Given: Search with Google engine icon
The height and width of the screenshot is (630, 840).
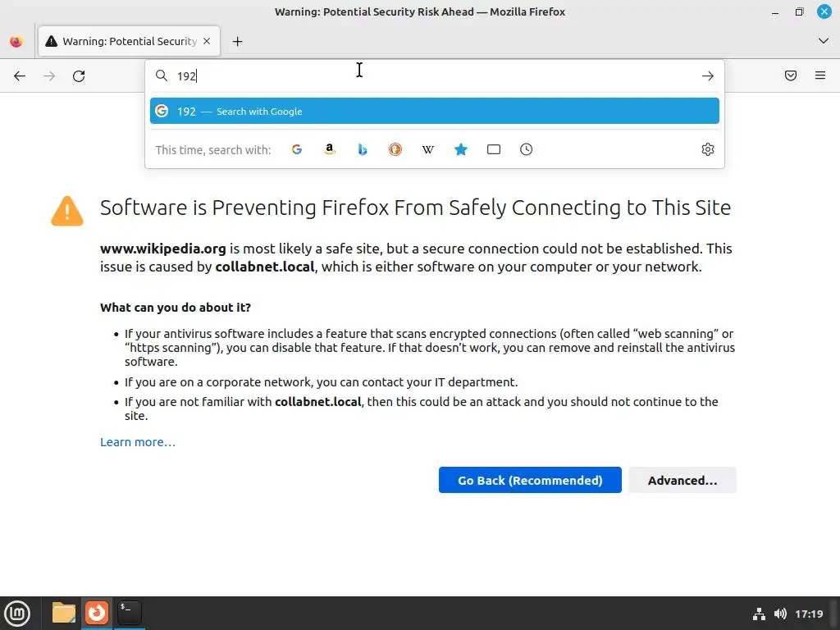Looking at the screenshot, I should point(297,149).
